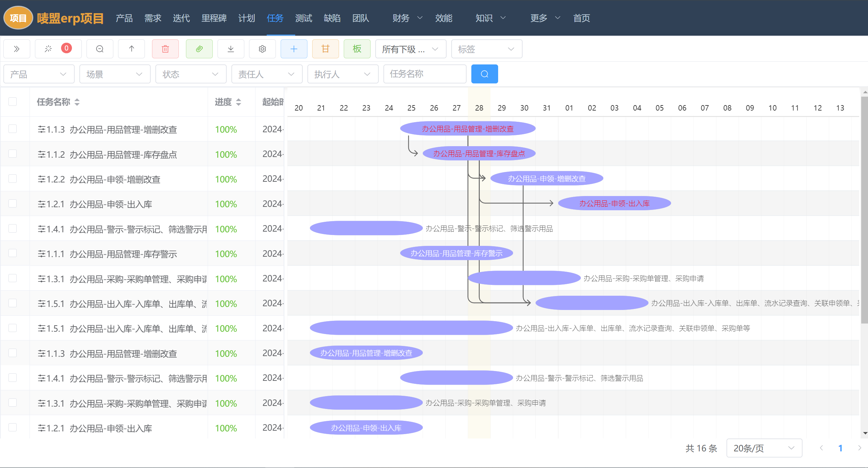
Task: Click the blue plus add icon
Action: point(294,49)
